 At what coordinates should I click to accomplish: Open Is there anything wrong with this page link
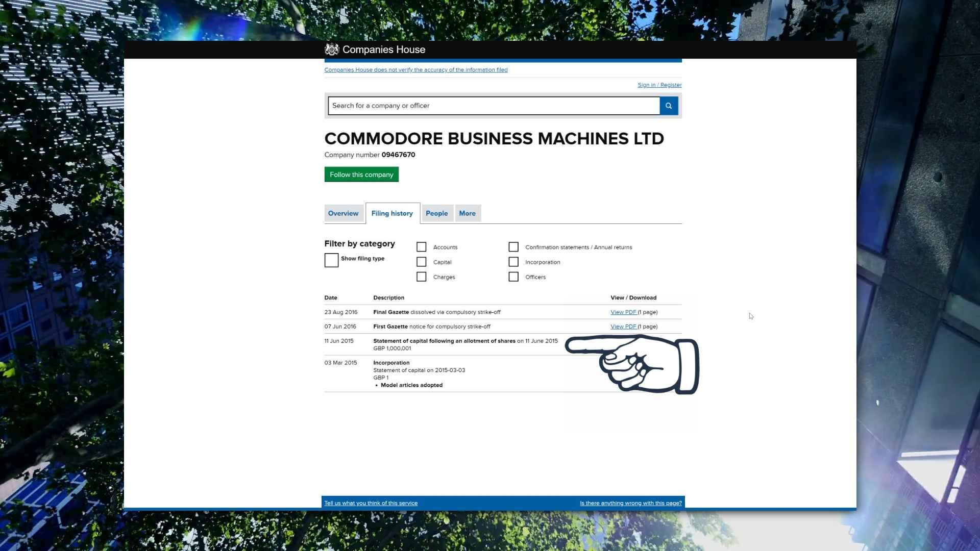click(631, 503)
